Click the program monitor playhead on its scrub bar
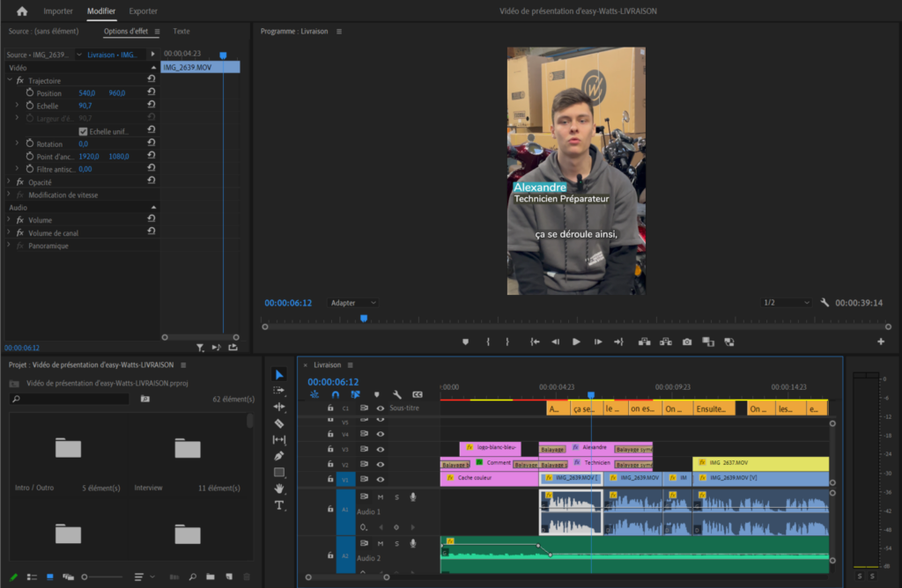 [x=364, y=318]
